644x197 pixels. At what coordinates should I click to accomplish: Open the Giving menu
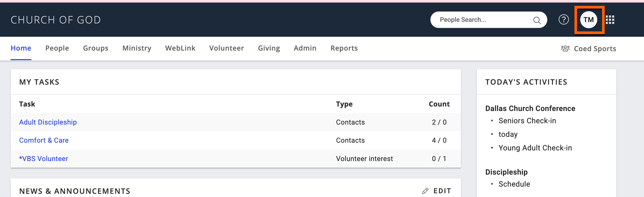[269, 48]
